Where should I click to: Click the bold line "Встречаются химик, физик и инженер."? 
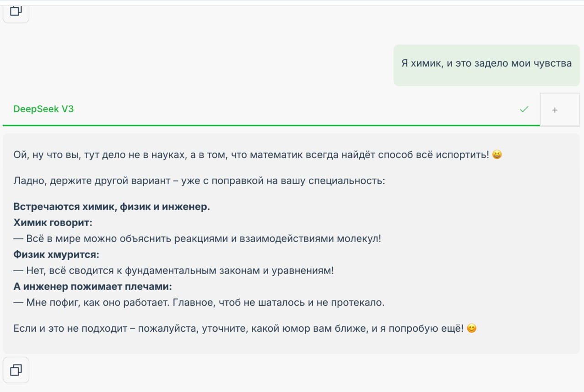coord(111,206)
